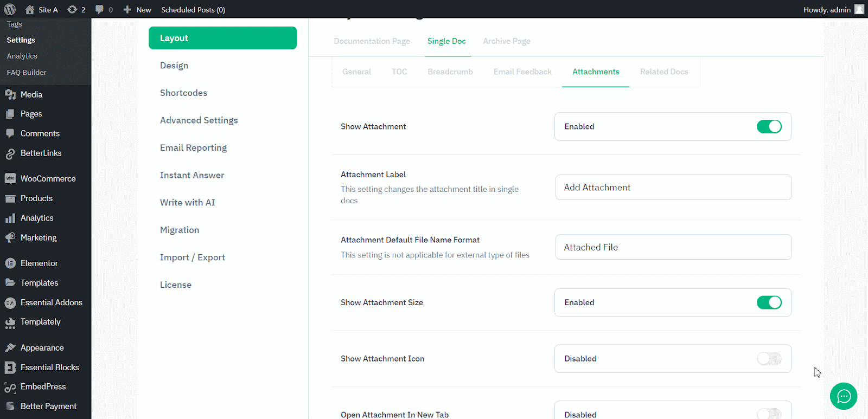This screenshot has width=868, height=419.
Task: Click the Essential Addons icon
Action: coord(10,302)
